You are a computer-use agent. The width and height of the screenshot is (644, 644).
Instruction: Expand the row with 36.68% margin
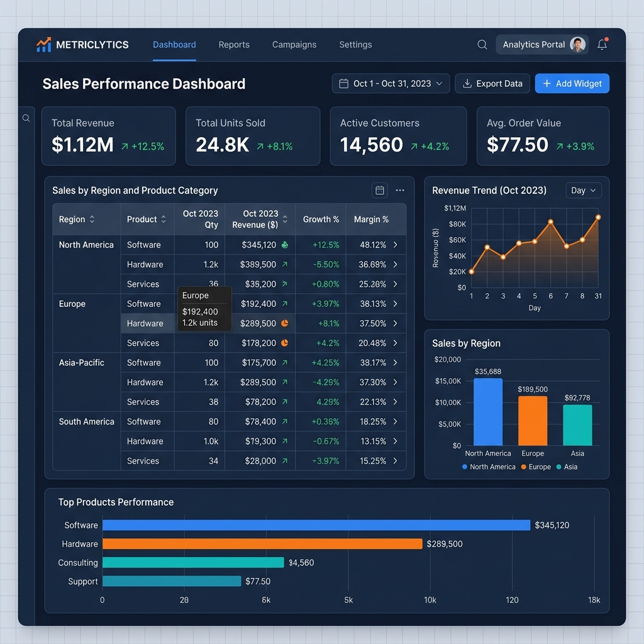point(395,265)
